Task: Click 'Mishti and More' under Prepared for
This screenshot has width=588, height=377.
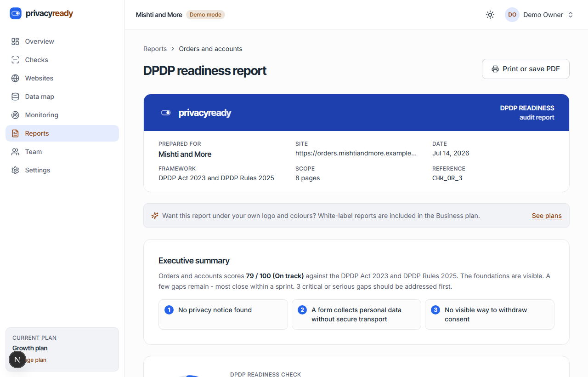Action: 185,154
